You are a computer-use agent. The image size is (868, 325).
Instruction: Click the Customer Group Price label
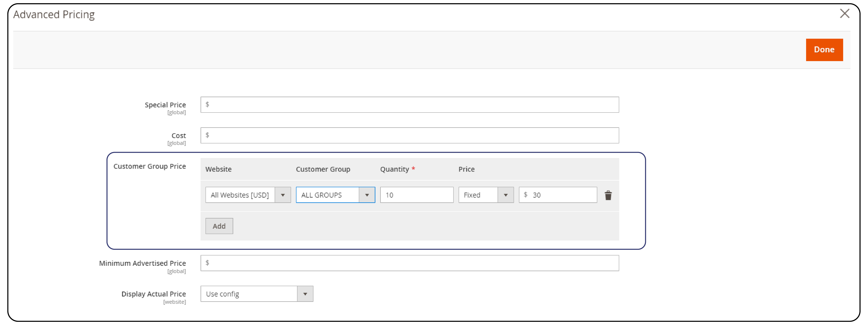(150, 166)
